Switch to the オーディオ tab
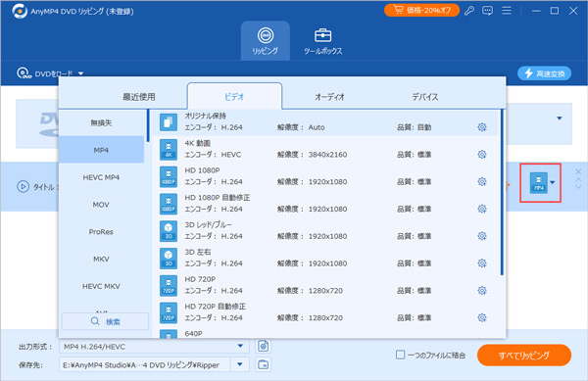Screen dimensions: 588x381 (x=329, y=97)
